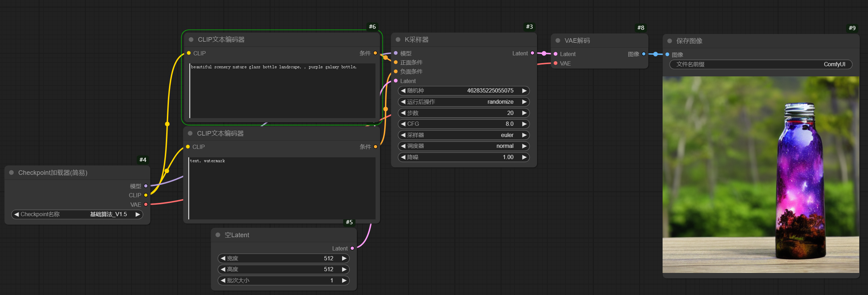This screenshot has width=868, height=295.
Task: Open the randomize 运行后操作 combo list
Action: point(463,102)
